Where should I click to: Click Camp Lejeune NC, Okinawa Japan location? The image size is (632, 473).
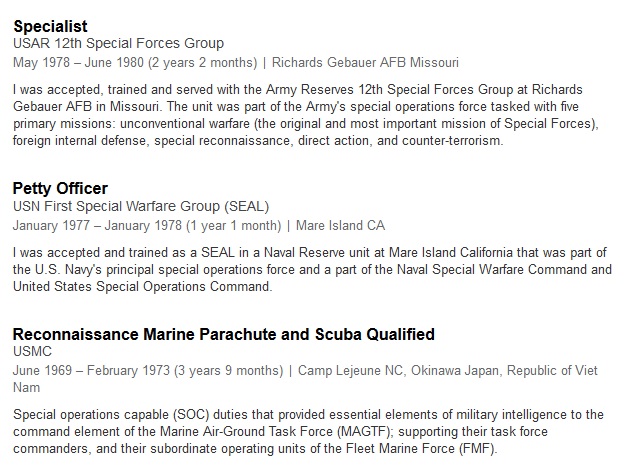[398, 370]
